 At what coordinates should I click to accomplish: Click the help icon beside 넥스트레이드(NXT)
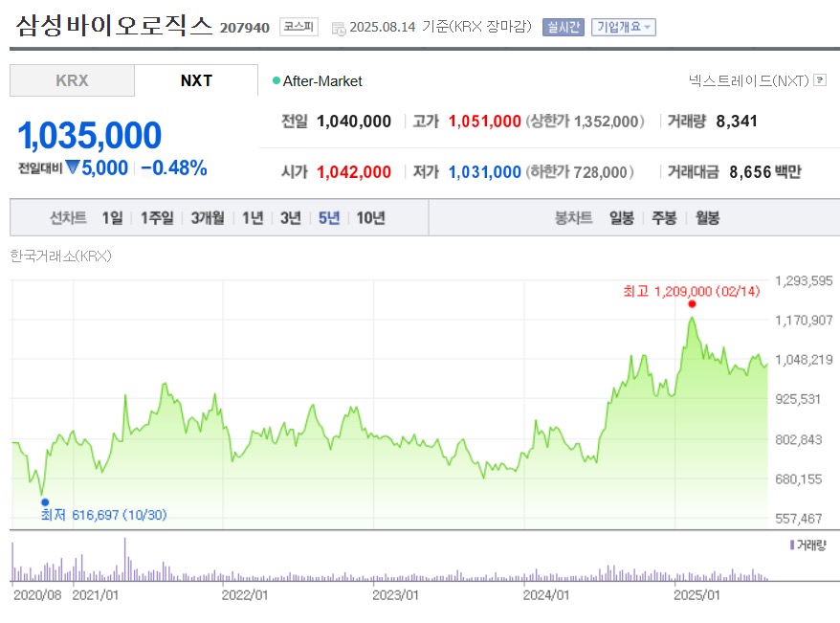(x=820, y=80)
